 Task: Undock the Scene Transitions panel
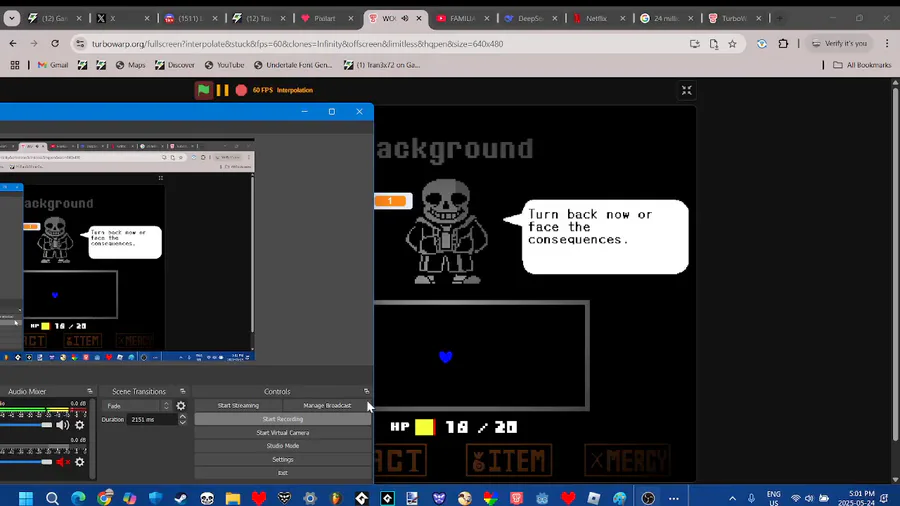pos(183,391)
